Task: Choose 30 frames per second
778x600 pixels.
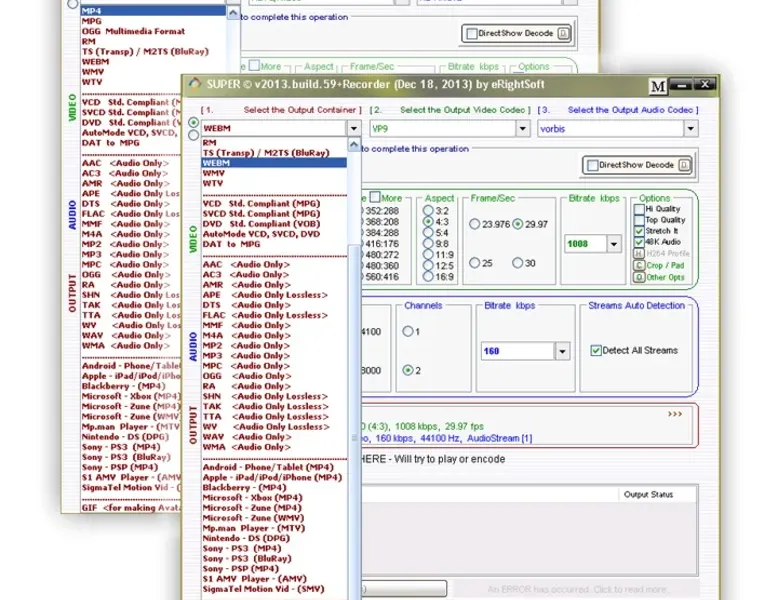Action: tap(518, 263)
